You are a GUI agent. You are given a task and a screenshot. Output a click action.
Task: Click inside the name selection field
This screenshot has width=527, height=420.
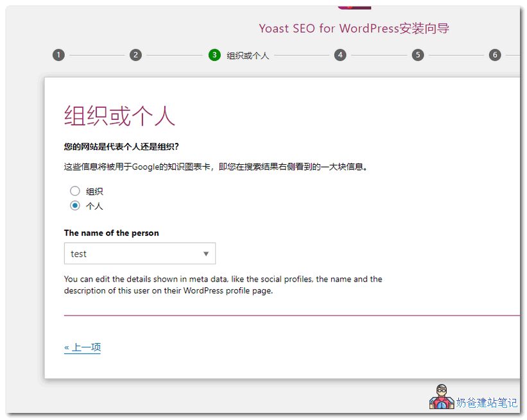tap(128, 253)
